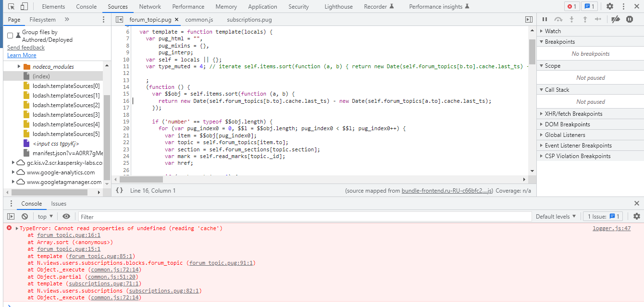Close the console drawer
The height and width of the screenshot is (307, 644).
(x=636, y=204)
